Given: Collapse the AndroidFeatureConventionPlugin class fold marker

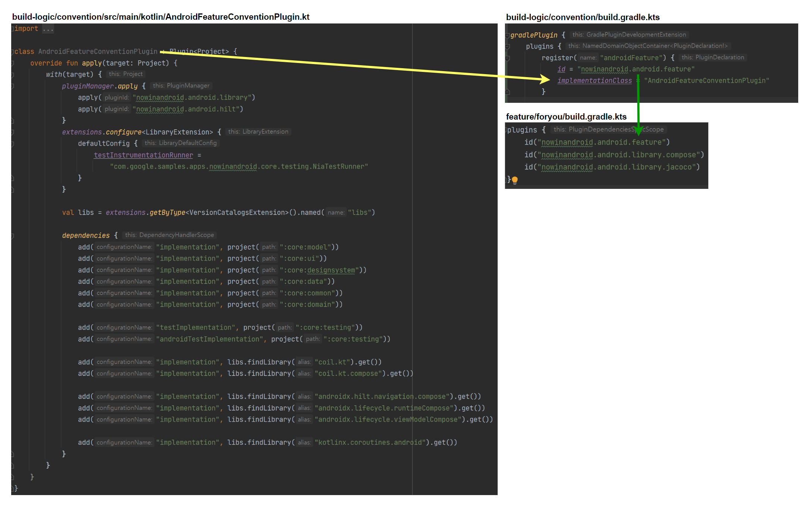Looking at the screenshot, I should (x=12, y=52).
